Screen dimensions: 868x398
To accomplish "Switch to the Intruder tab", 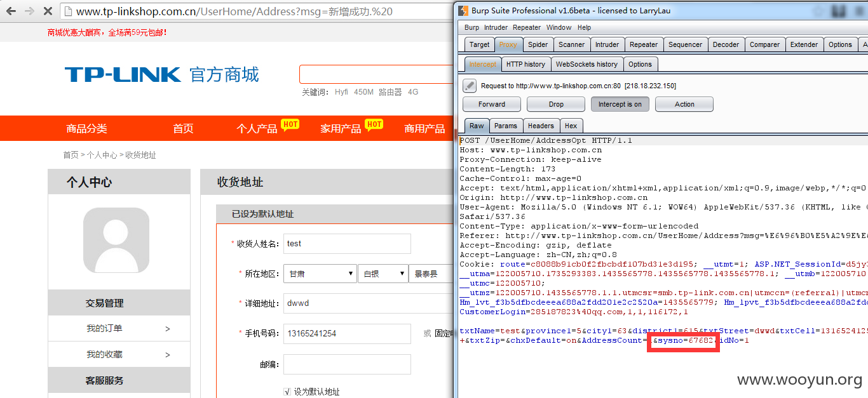I will 607,44.
